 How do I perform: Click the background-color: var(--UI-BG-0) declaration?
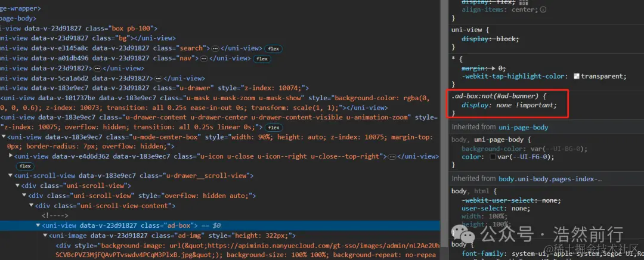coord(525,148)
